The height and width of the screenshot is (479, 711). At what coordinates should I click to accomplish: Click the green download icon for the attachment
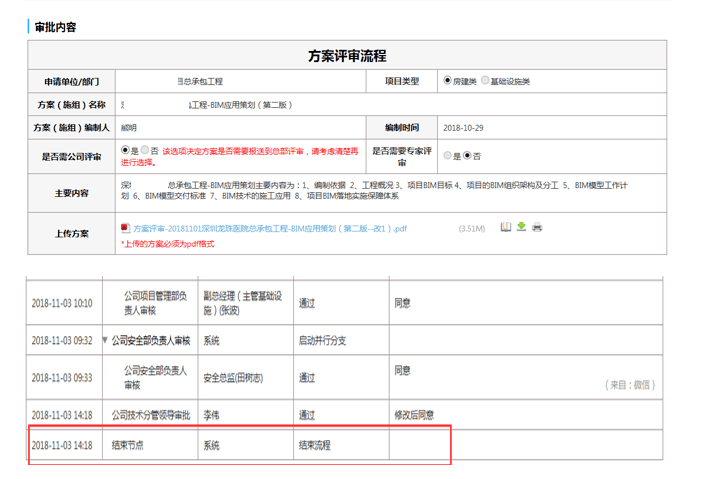click(x=521, y=226)
